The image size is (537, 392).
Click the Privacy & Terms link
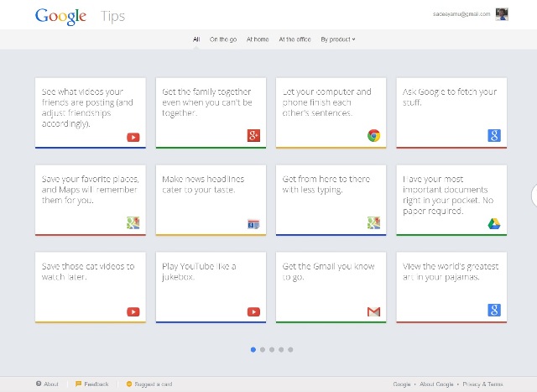click(505, 384)
